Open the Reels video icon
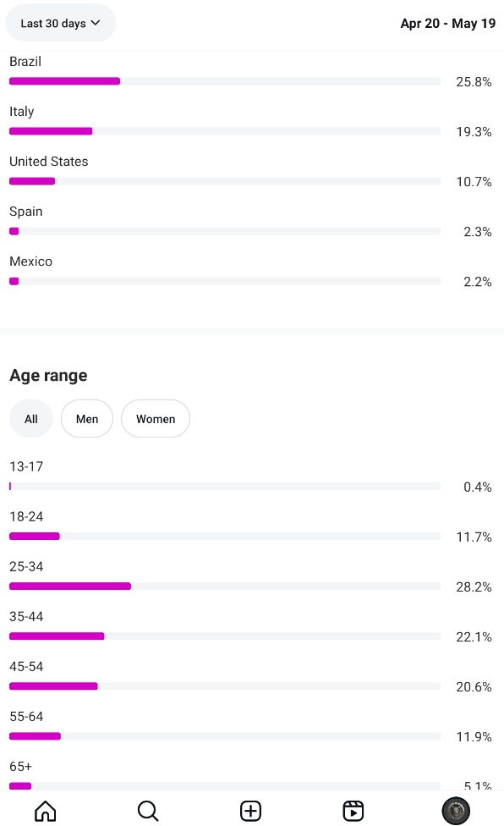Screen dimensions: 504x826 pyautogui.click(x=353, y=811)
